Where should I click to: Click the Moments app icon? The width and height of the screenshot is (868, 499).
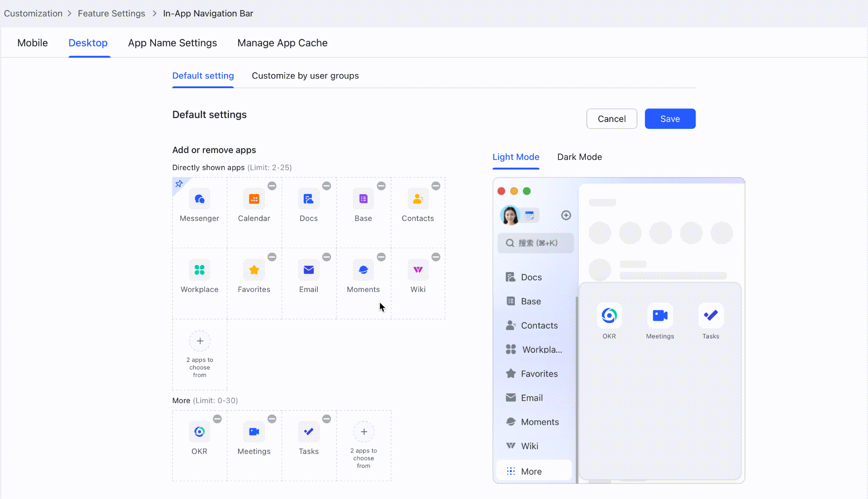[363, 270]
